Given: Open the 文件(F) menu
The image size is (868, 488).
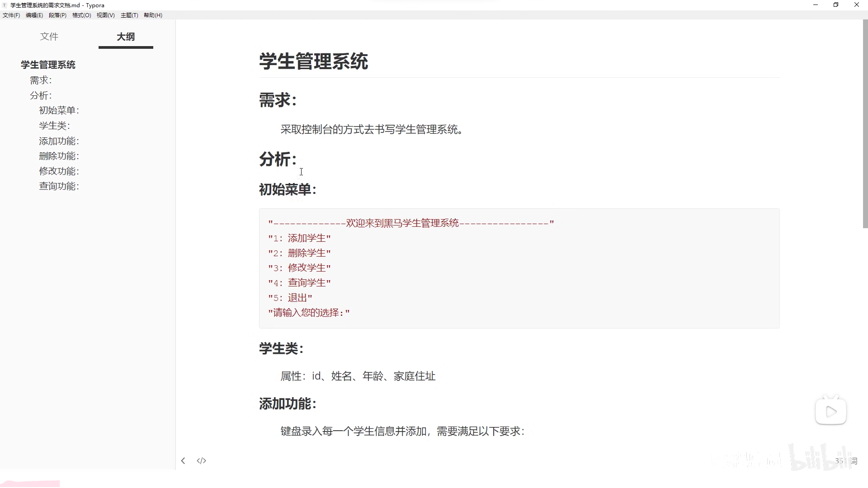Looking at the screenshot, I should click(11, 15).
